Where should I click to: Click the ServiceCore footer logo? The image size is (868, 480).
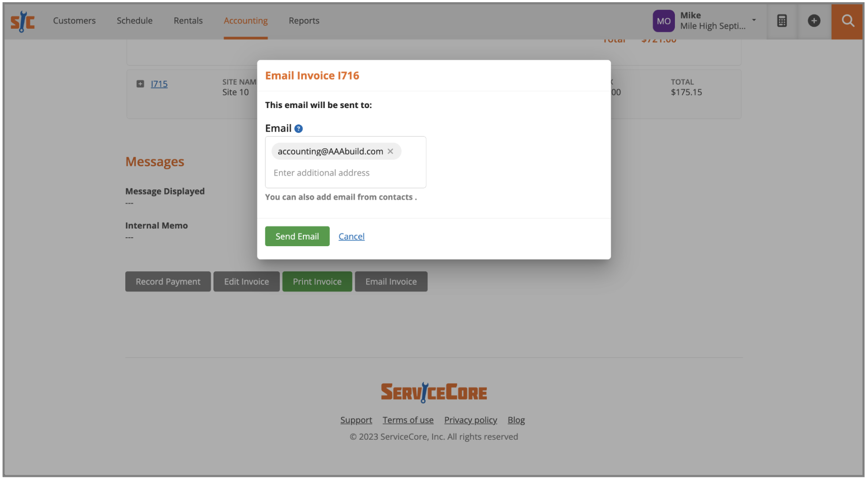point(434,392)
